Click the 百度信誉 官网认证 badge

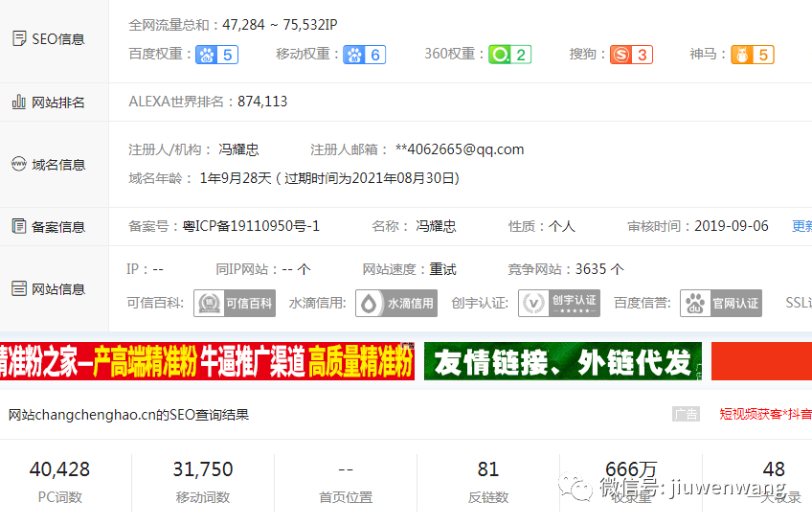[721, 303]
